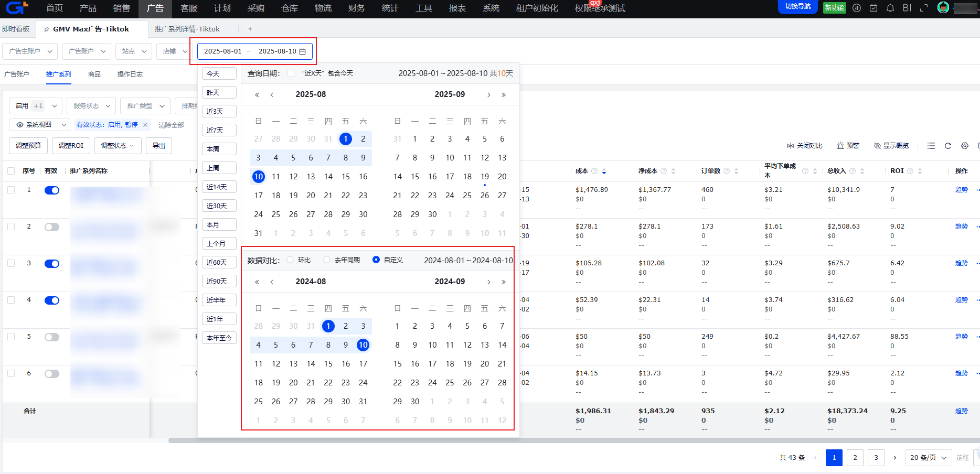This screenshot has height=474, width=980.
Task: Select 自定义 comparison radio
Action: 376,260
